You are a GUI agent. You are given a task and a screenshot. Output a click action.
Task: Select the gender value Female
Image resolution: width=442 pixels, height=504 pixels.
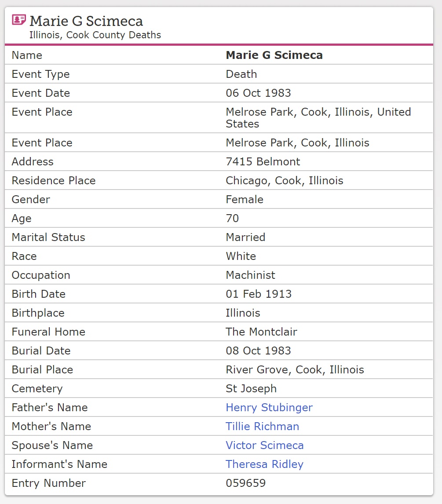(x=245, y=200)
